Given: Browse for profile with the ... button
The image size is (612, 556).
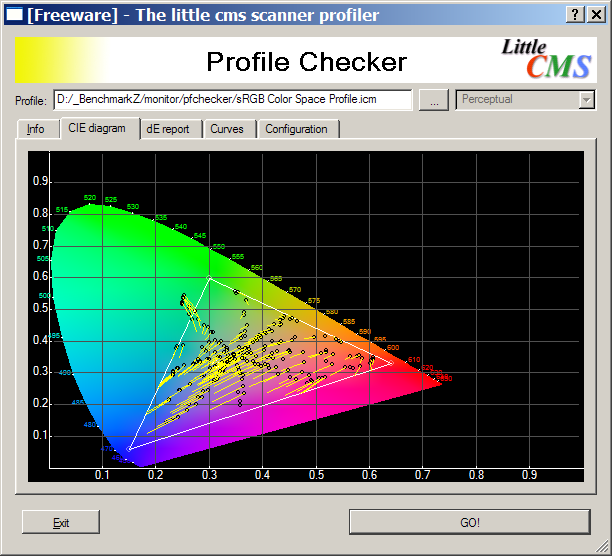Looking at the screenshot, I should tap(434, 100).
